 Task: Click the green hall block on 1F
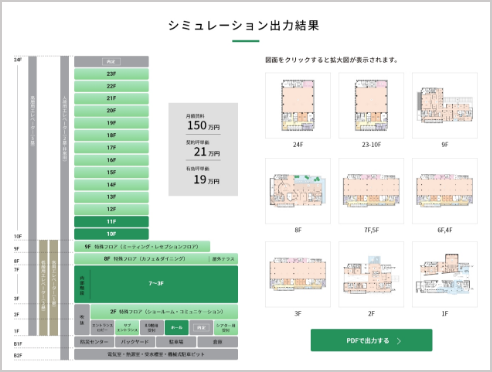click(x=177, y=328)
